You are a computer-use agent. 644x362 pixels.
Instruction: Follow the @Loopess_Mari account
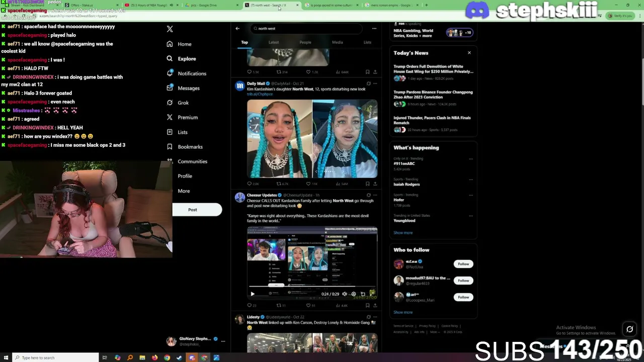tap(463, 297)
